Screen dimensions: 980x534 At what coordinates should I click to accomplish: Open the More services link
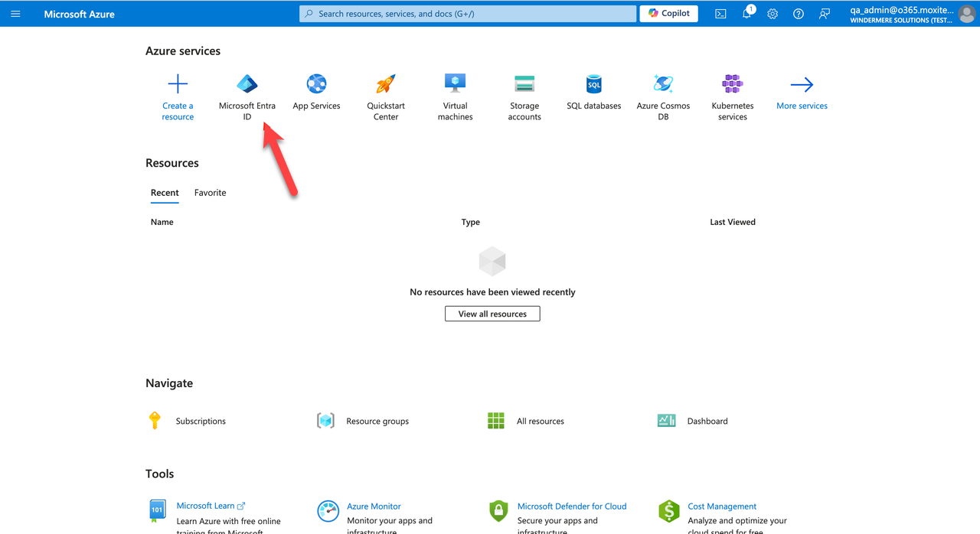tap(802, 106)
